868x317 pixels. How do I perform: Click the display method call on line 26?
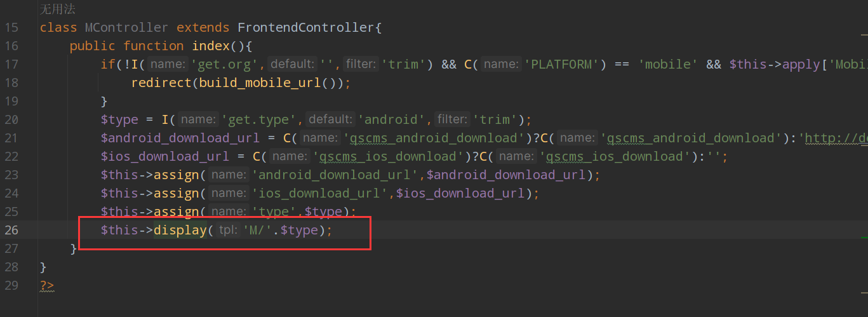point(180,230)
